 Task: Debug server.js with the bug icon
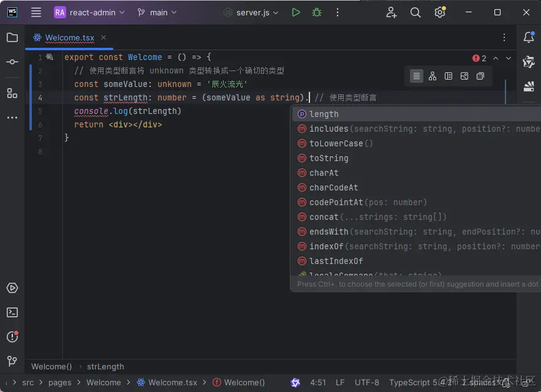pos(316,12)
